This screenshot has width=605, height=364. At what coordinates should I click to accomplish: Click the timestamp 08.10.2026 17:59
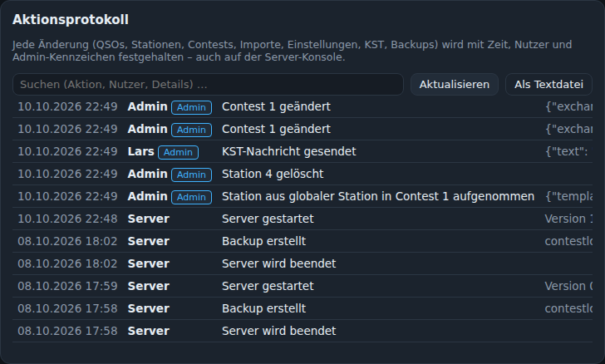[x=67, y=286]
